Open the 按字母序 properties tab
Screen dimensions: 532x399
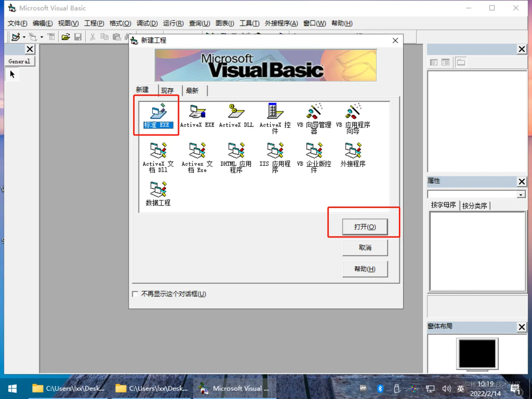tap(443, 205)
